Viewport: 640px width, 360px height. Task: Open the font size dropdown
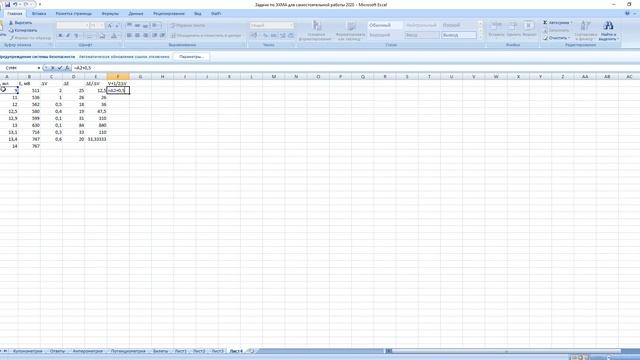click(x=102, y=25)
